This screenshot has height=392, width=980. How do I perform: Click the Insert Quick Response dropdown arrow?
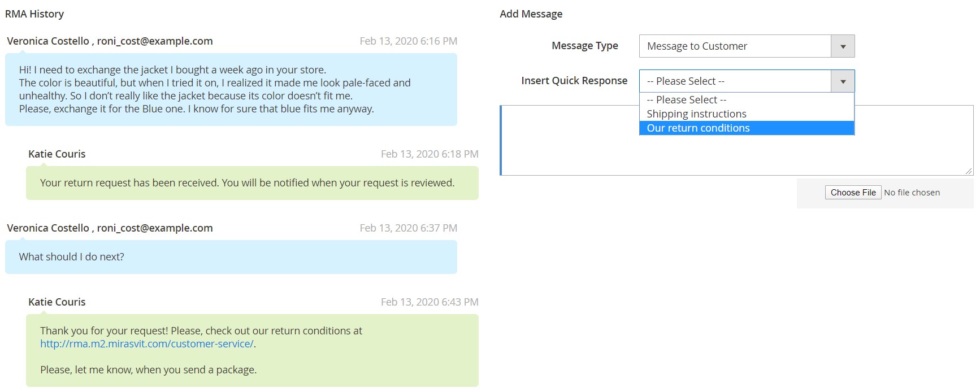click(x=843, y=81)
